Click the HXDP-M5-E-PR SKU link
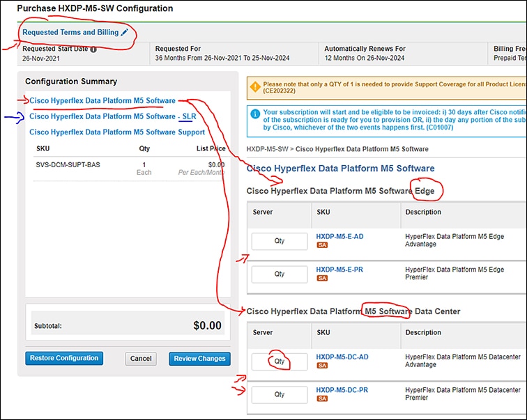This screenshot has height=420, width=527. (339, 270)
